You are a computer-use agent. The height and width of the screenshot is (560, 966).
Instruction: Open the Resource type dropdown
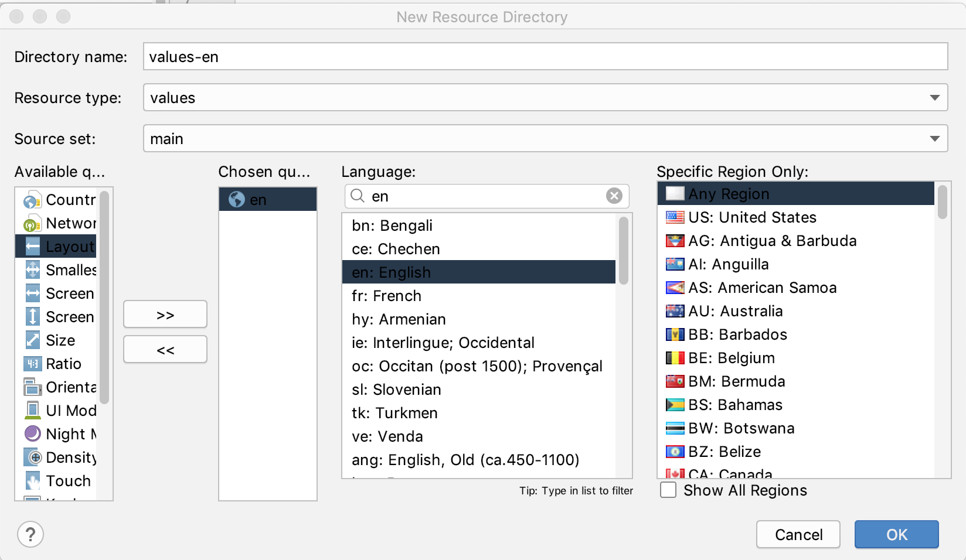coord(545,97)
